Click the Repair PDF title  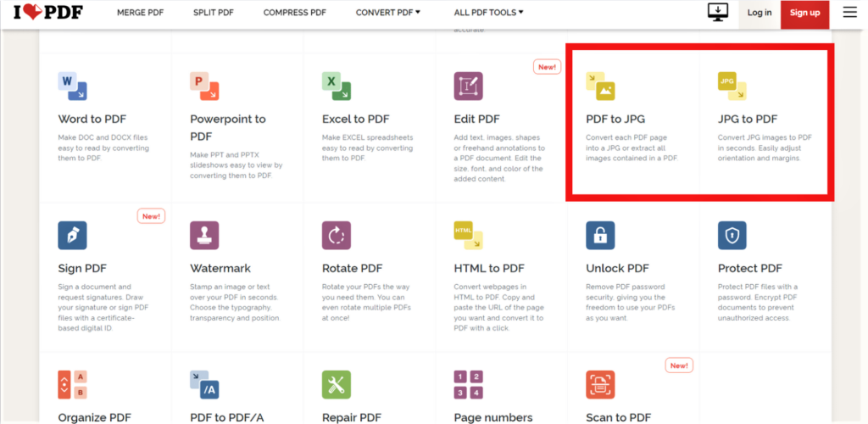click(352, 417)
